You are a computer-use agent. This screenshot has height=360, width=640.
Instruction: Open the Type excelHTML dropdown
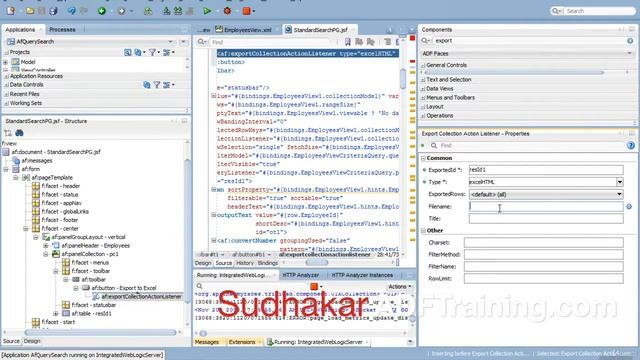[x=620, y=182]
